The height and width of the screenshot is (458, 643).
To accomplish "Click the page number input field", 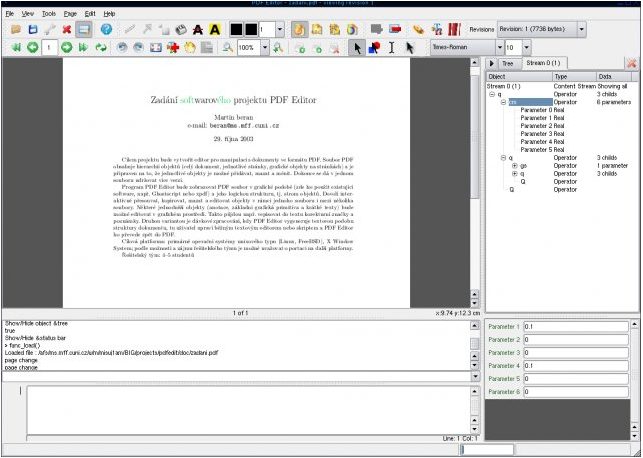I will (x=49, y=48).
